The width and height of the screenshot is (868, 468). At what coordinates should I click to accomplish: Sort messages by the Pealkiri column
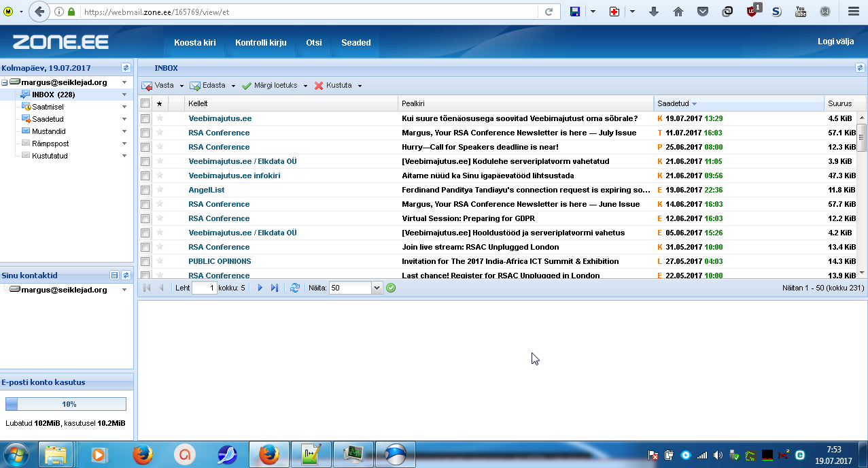tap(525, 103)
